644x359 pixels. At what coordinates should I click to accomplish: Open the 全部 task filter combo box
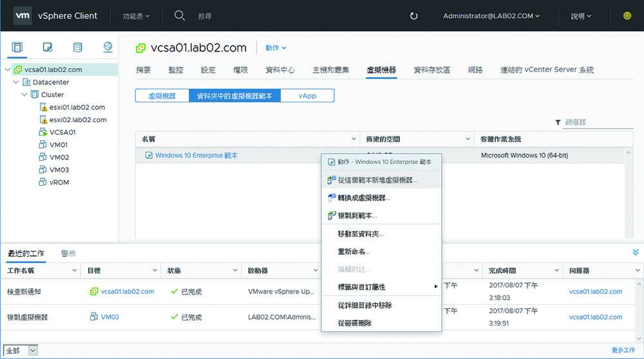[21, 351]
